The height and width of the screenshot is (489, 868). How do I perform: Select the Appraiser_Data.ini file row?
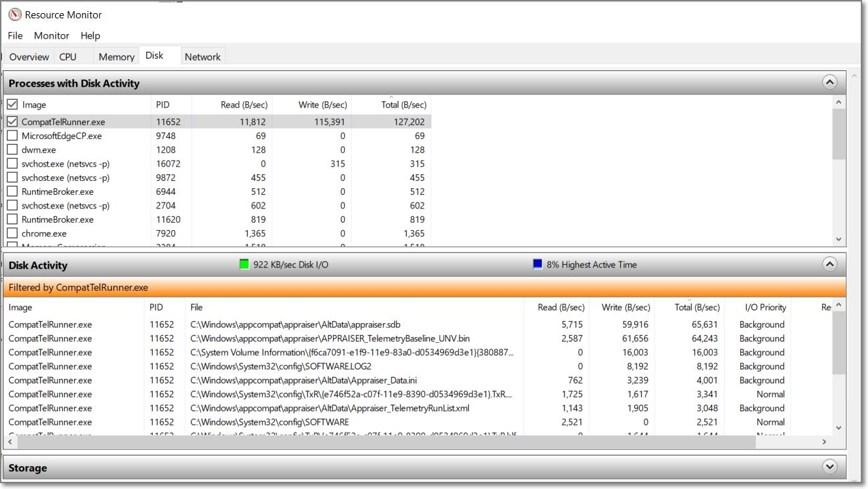pos(418,380)
